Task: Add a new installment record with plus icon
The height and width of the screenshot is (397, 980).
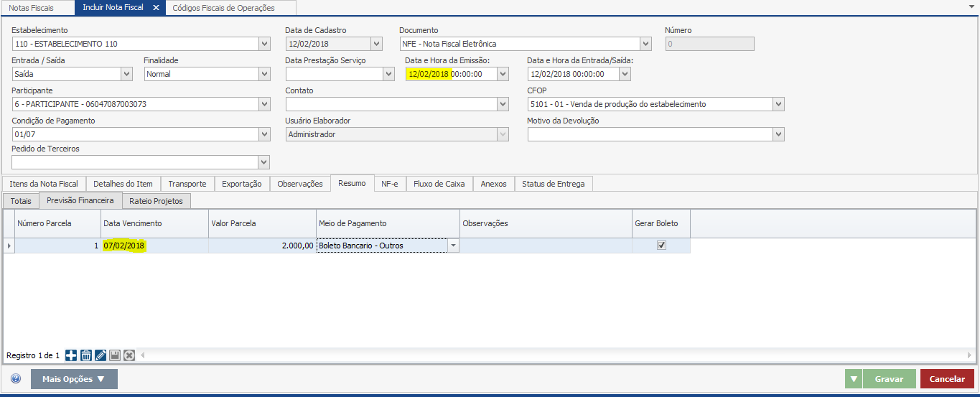Action: (x=71, y=355)
